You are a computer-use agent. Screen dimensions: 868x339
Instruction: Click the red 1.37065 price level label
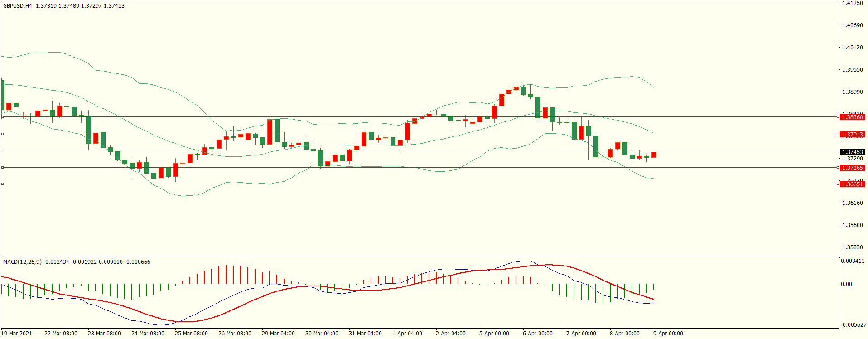coord(852,168)
